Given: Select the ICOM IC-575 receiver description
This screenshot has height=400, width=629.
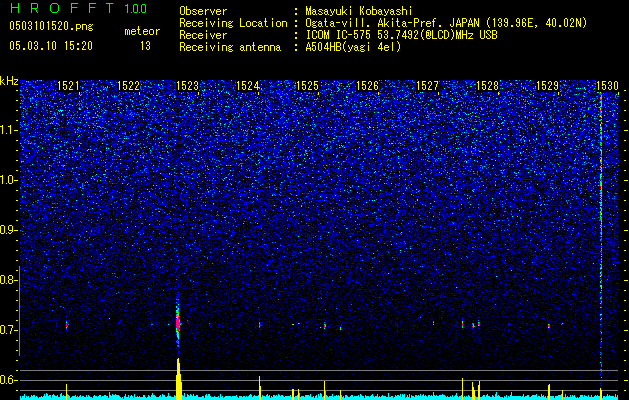Looking at the screenshot, I should [401, 35].
